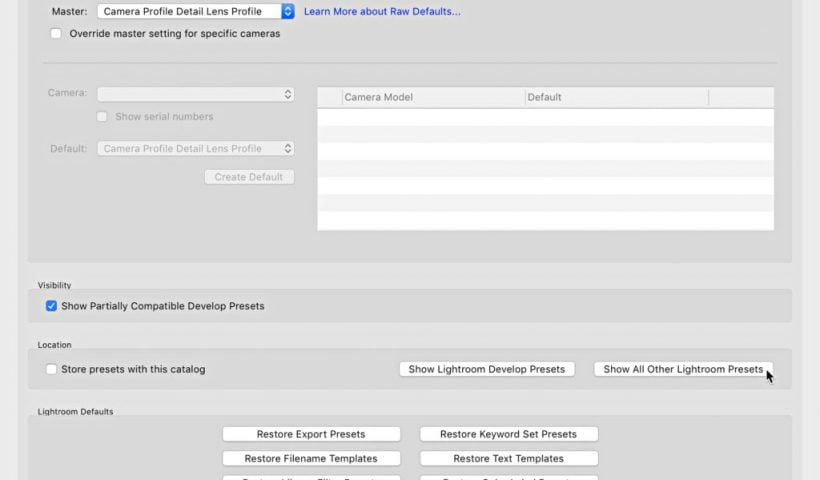Click Restore Filename Templates button
Image resolution: width=820 pixels, height=480 pixels.
(311, 458)
